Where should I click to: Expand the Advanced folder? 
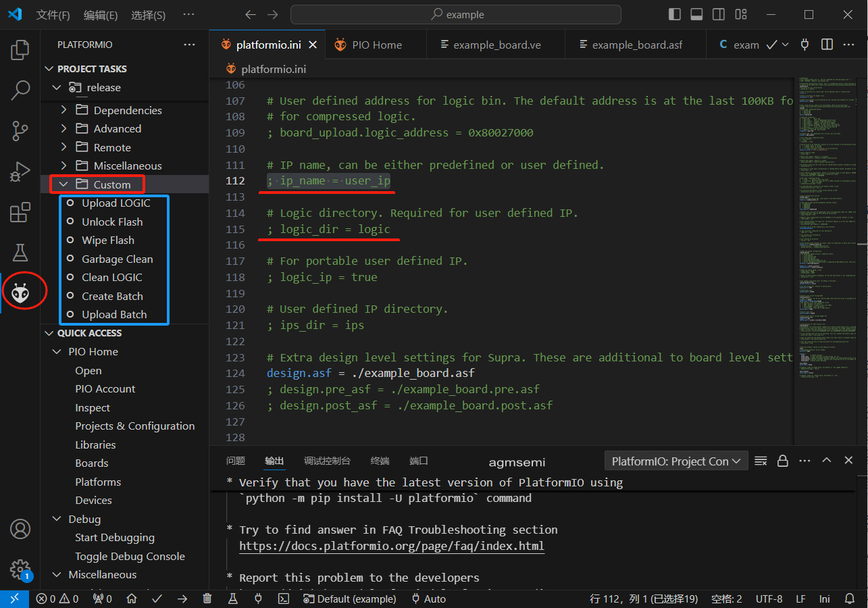[64, 128]
